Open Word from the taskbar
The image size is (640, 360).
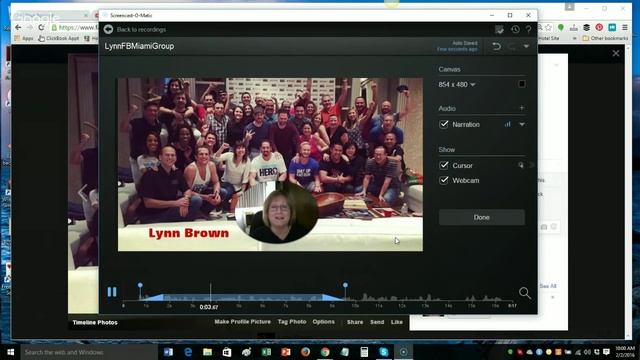[x=168, y=352]
